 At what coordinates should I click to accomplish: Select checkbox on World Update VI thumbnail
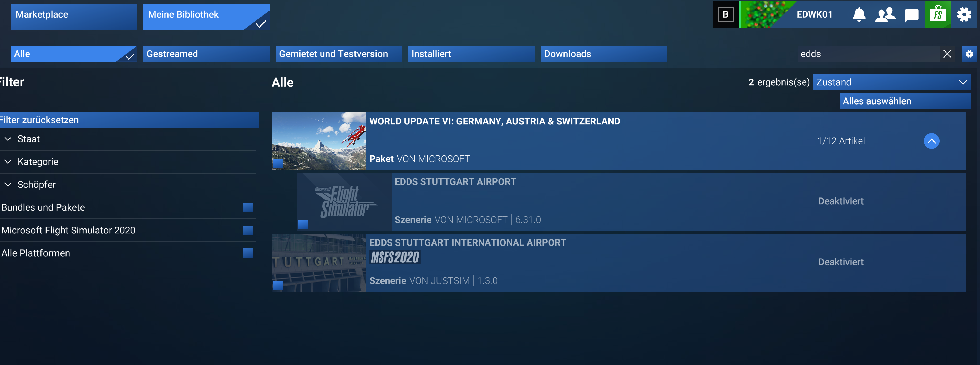pyautogui.click(x=278, y=164)
